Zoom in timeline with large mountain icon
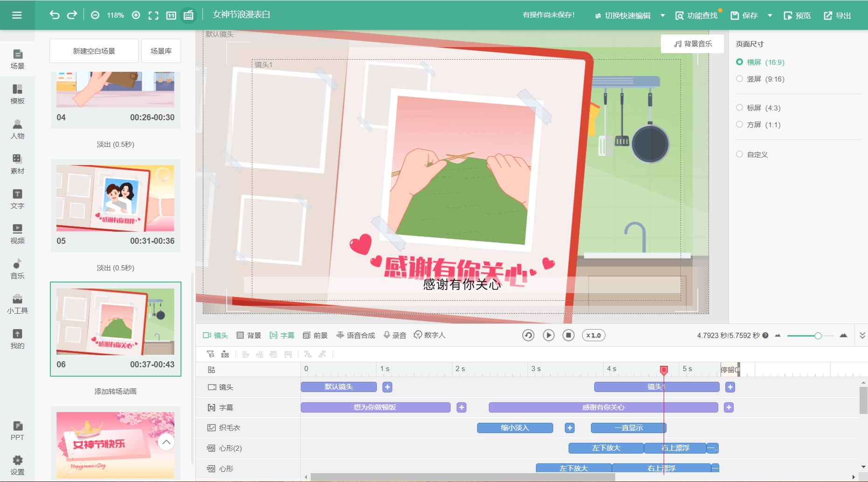The image size is (868, 482). pyautogui.click(x=843, y=336)
